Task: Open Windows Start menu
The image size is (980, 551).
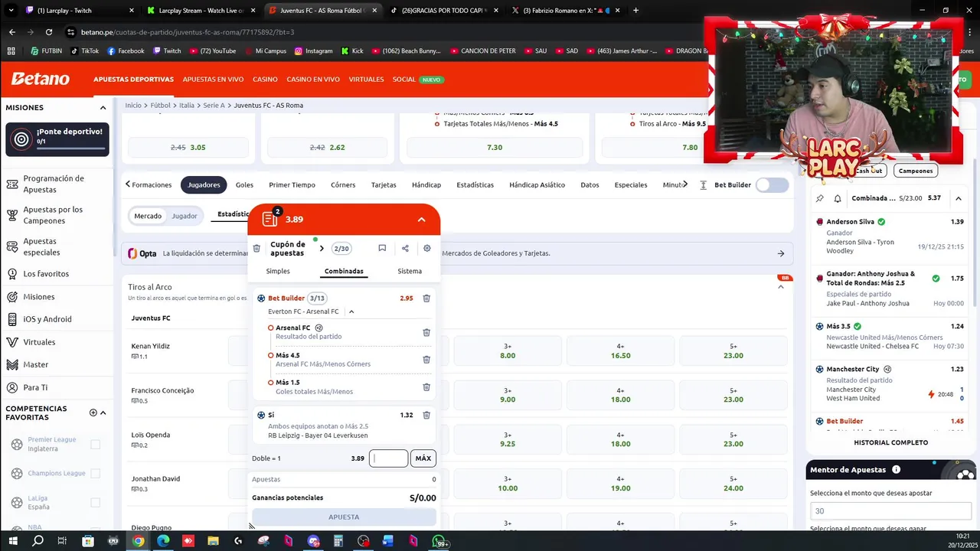Action: click(x=13, y=541)
